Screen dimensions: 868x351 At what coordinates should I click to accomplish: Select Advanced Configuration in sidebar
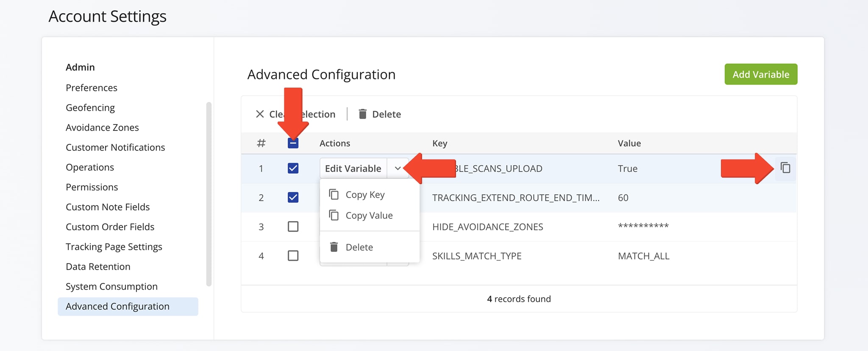point(128,307)
